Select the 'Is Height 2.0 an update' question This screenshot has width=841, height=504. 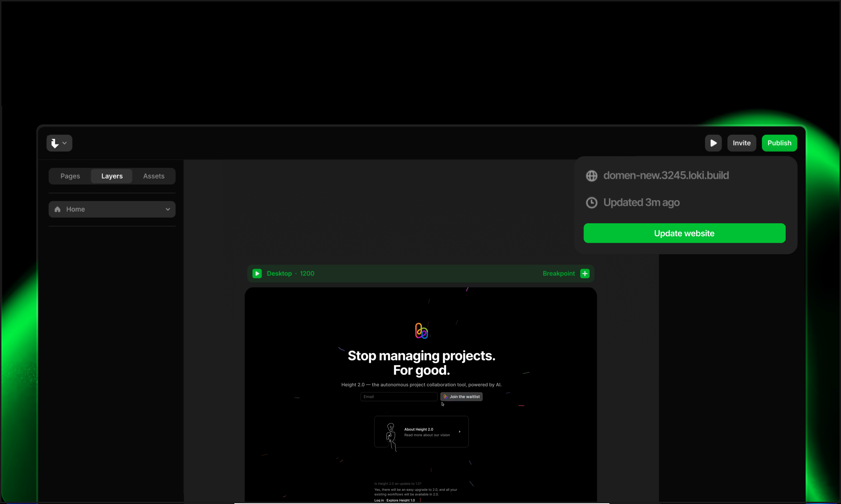pyautogui.click(x=398, y=484)
